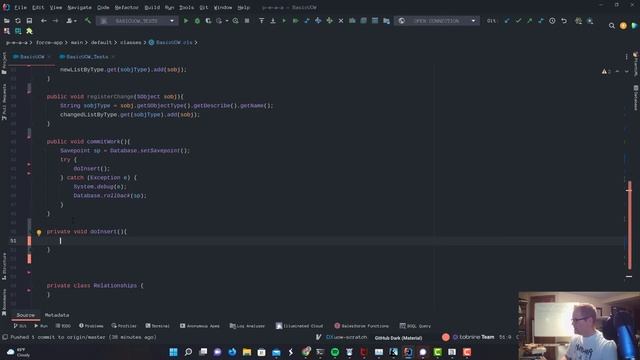Click the Windows Start button
Image resolution: width=640 pixels, height=360 pixels.
pyautogui.click(x=173, y=352)
